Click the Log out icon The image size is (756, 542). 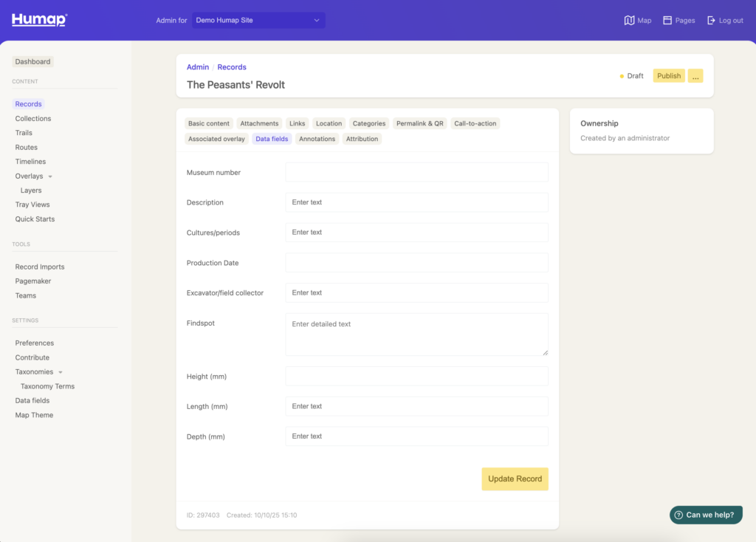point(712,21)
